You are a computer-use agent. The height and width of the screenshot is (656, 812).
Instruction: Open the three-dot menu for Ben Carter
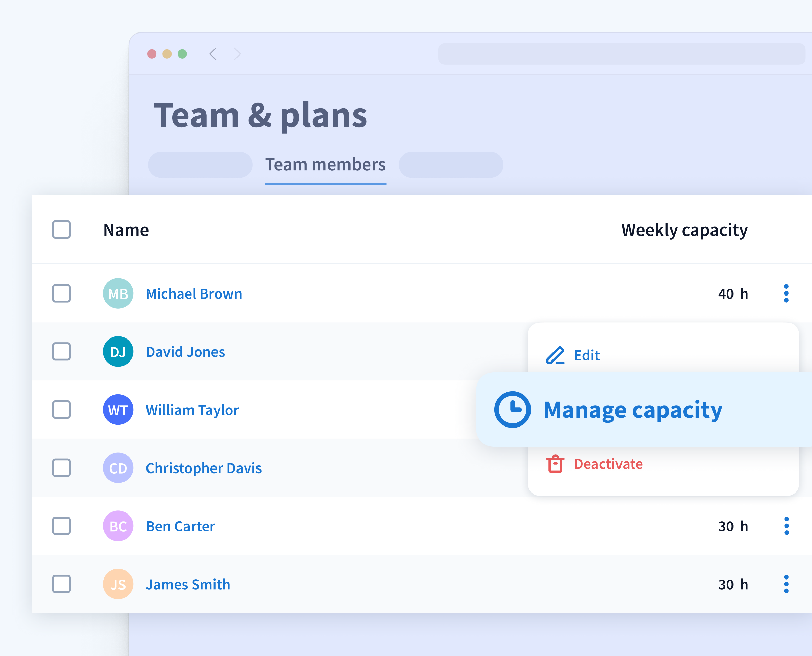point(786,526)
